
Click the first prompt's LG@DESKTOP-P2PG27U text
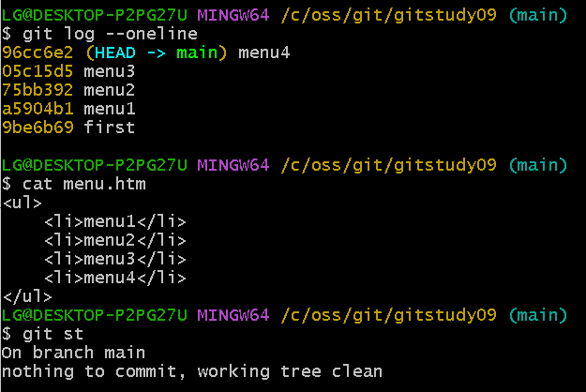click(94, 15)
